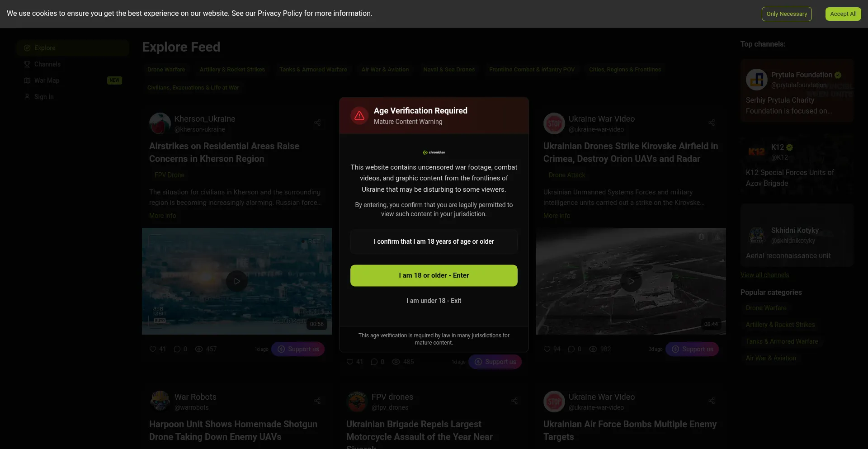Image resolution: width=868 pixels, height=449 pixels.
Task: Open the View all channels link
Action: [x=764, y=275]
